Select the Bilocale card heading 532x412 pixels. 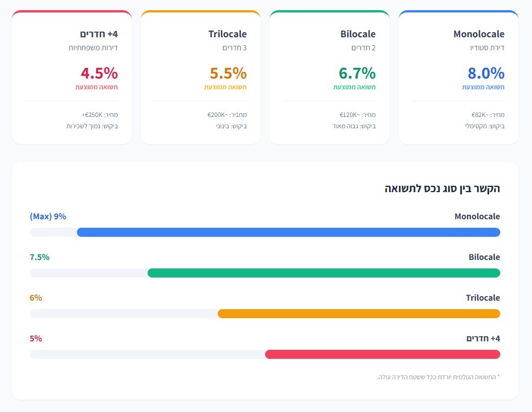[358, 34]
